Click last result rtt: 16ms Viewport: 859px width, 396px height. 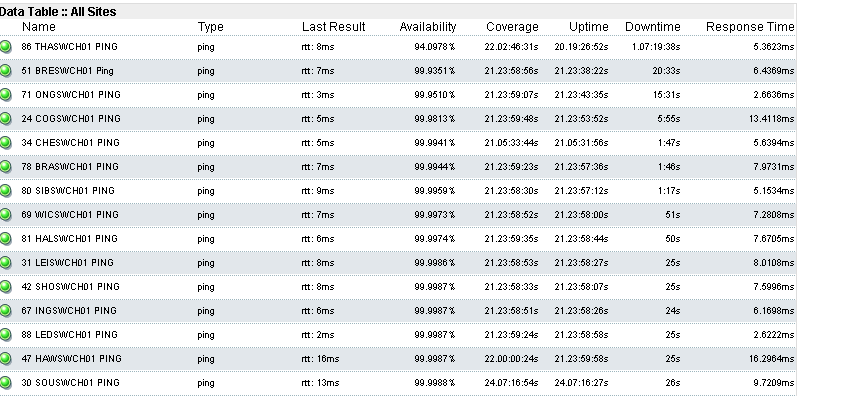[x=320, y=359]
